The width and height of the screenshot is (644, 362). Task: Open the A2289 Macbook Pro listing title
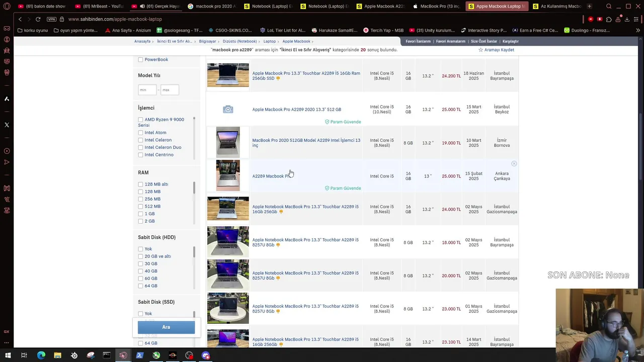[272, 176]
